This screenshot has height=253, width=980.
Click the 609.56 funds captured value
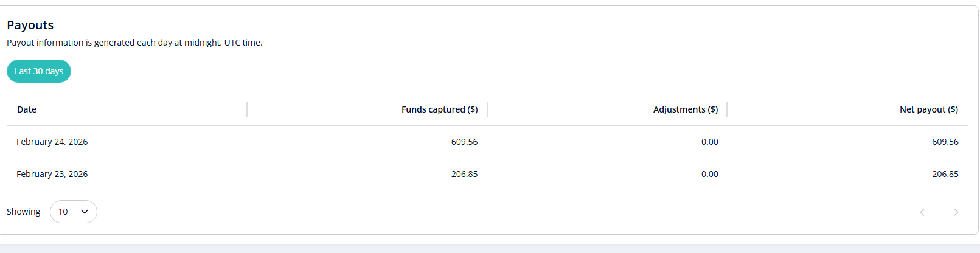[464, 142]
